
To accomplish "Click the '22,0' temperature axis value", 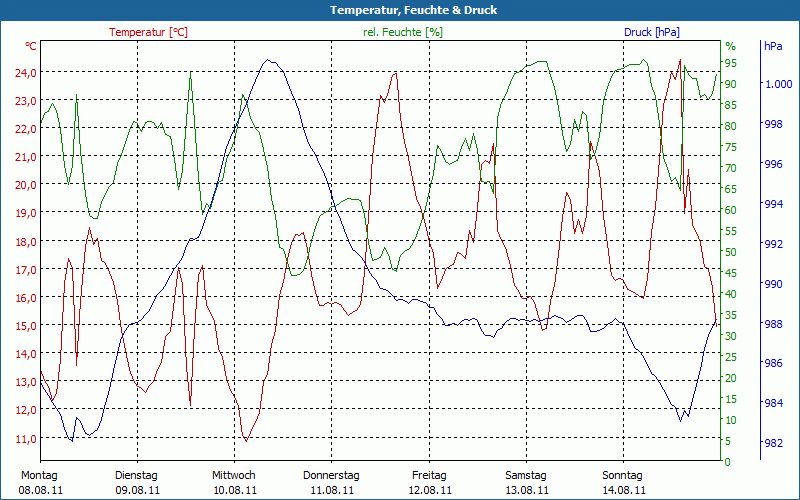I will (x=26, y=129).
